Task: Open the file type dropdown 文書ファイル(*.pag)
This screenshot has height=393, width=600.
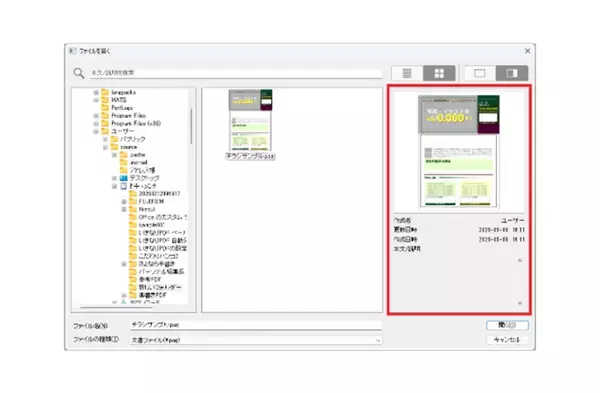Action: (256, 340)
